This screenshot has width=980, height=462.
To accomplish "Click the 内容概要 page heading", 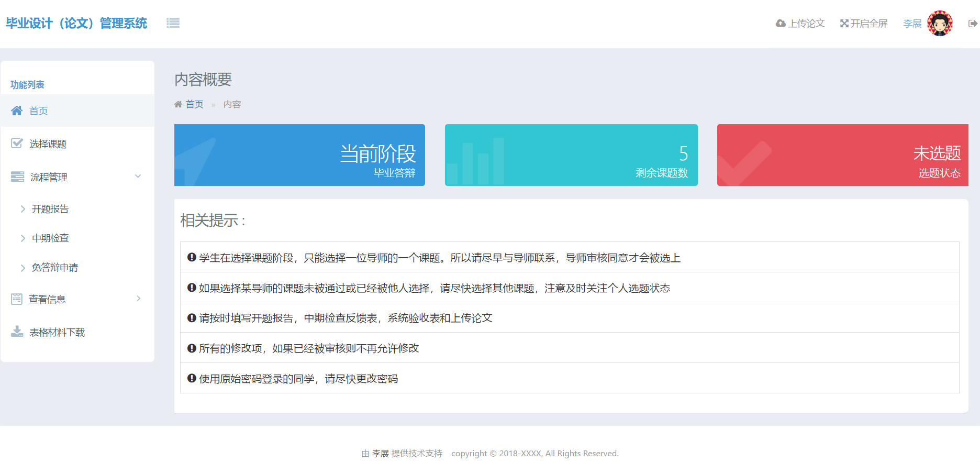I will coord(203,80).
